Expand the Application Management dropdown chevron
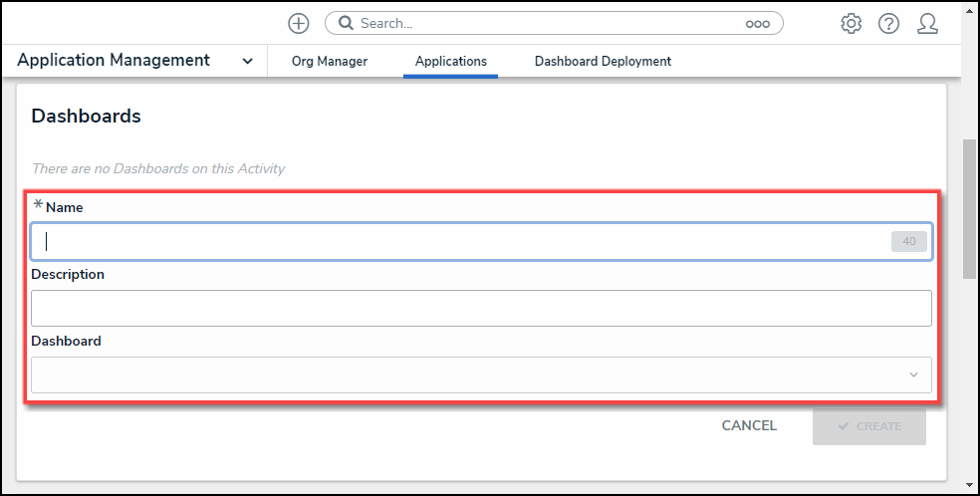The height and width of the screenshot is (496, 980). pyautogui.click(x=247, y=62)
